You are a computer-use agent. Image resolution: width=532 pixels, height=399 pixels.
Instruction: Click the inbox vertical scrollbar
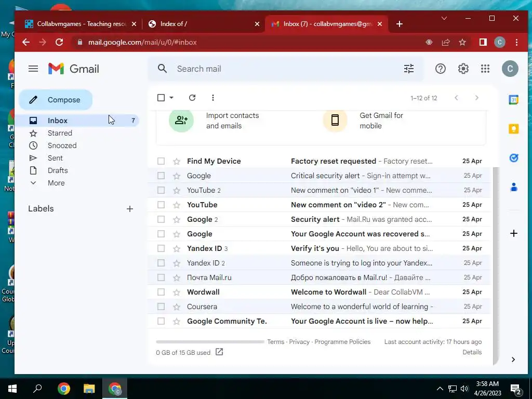[x=495, y=265]
